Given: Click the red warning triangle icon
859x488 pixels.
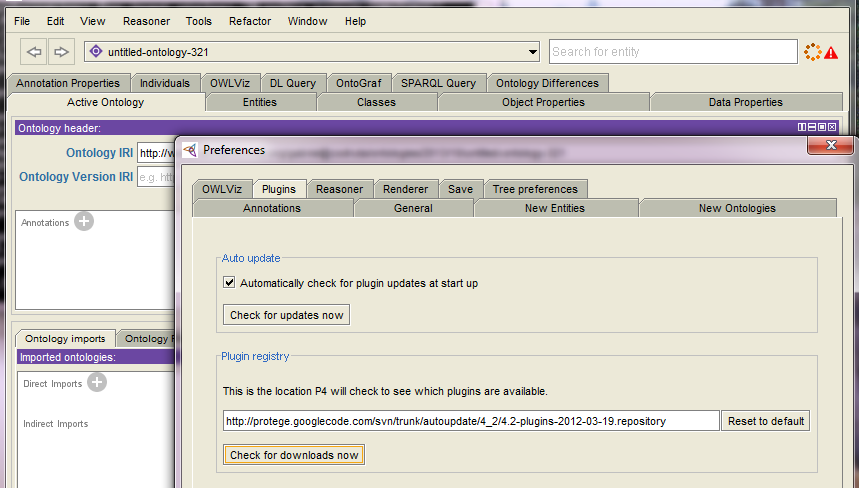Looking at the screenshot, I should point(831,52).
